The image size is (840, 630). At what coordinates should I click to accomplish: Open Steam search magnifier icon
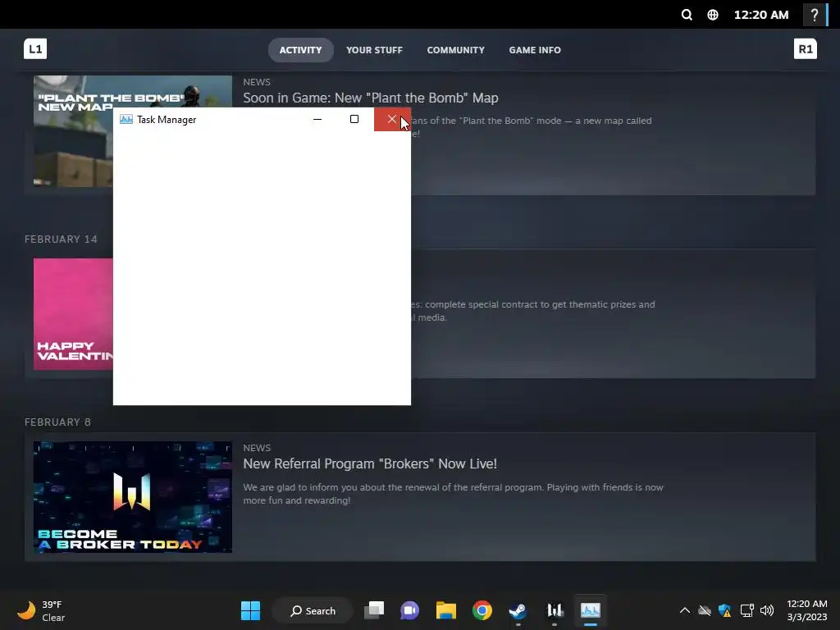(687, 15)
